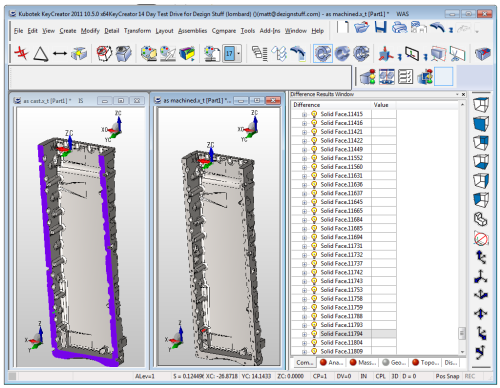The width and height of the screenshot is (500, 388).
Task: Open dropdown arrow next to level 17 button
Action: tap(239, 53)
